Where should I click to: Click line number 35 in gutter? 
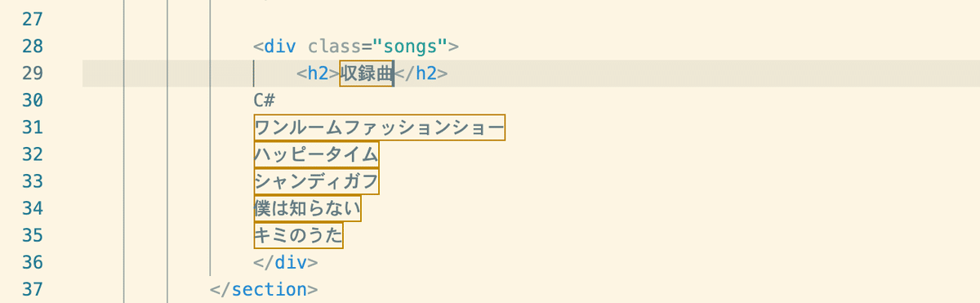click(x=32, y=235)
